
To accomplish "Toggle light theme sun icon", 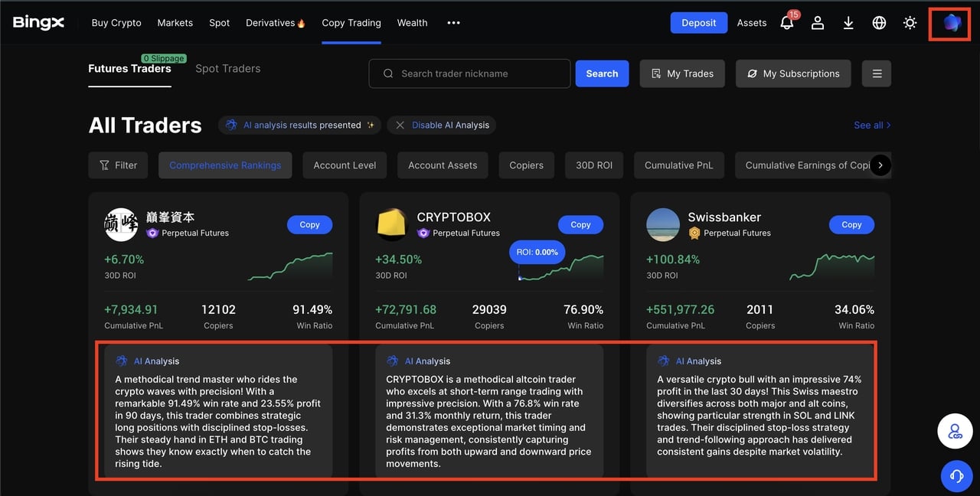I will tap(910, 23).
